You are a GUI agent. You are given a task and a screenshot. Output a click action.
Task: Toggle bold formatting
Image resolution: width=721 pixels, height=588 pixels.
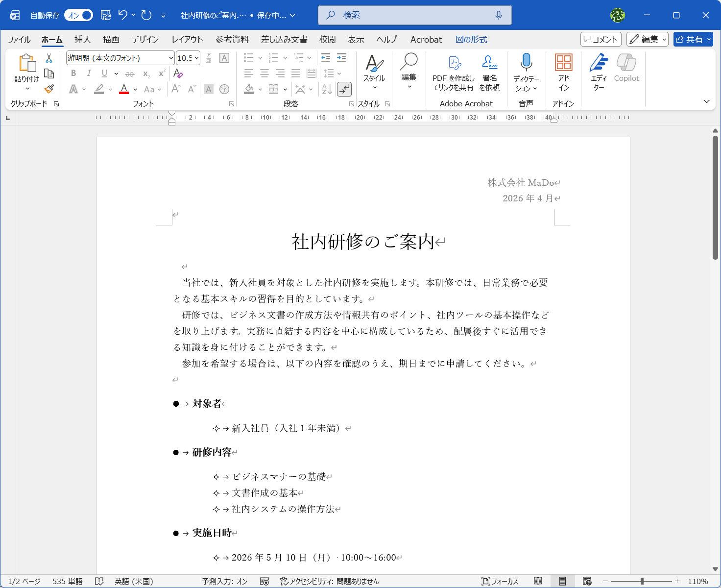tap(73, 73)
